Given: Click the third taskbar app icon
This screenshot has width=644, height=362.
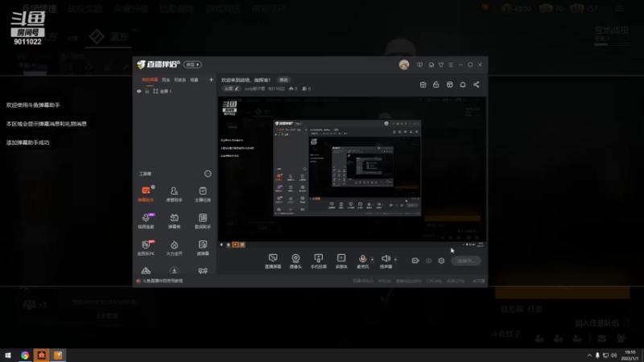Looking at the screenshot, I should click(x=42, y=356).
